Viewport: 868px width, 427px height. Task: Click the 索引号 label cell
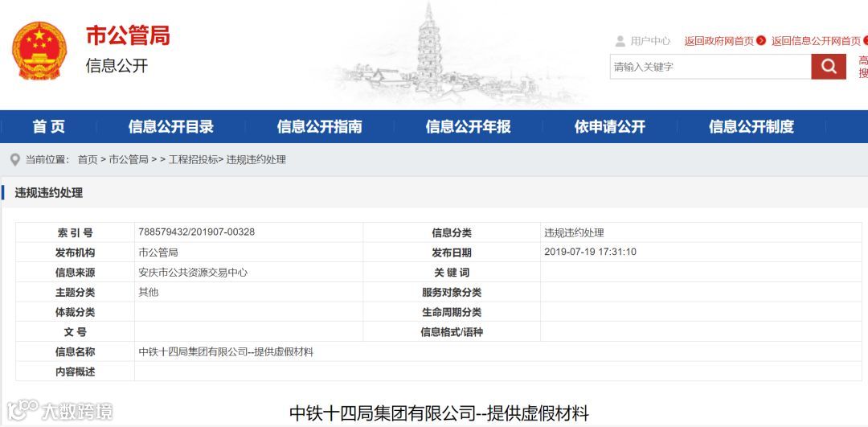[x=76, y=233]
